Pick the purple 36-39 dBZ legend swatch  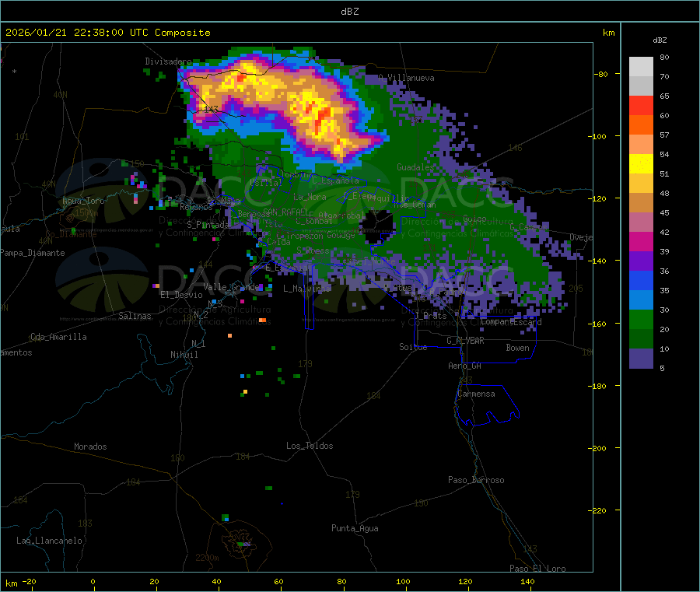tap(641, 261)
